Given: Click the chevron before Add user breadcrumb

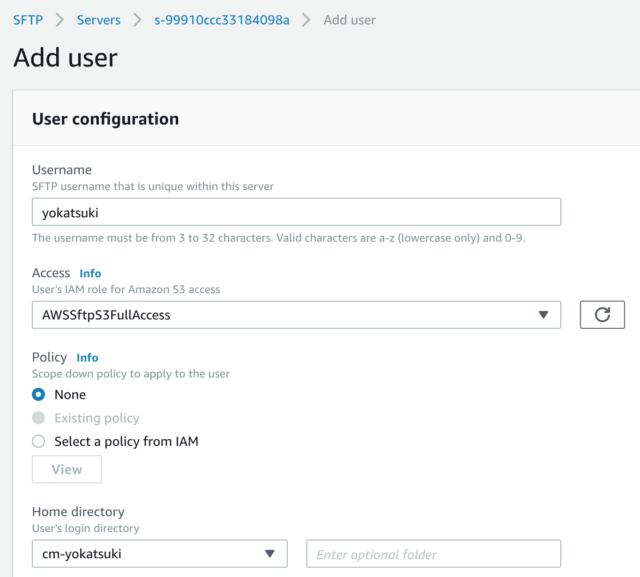Looking at the screenshot, I should pyautogui.click(x=306, y=20).
